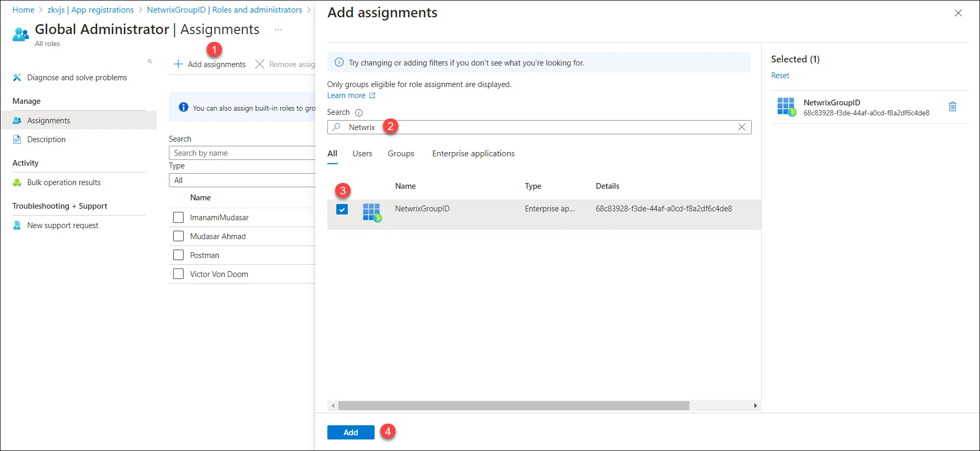The width and height of the screenshot is (980, 451).
Task: Click the Type column header in results
Action: (533, 186)
